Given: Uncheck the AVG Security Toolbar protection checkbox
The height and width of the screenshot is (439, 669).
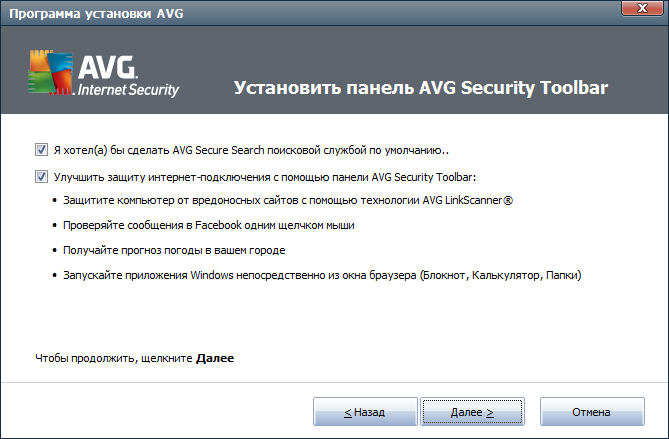Looking at the screenshot, I should point(41,177).
